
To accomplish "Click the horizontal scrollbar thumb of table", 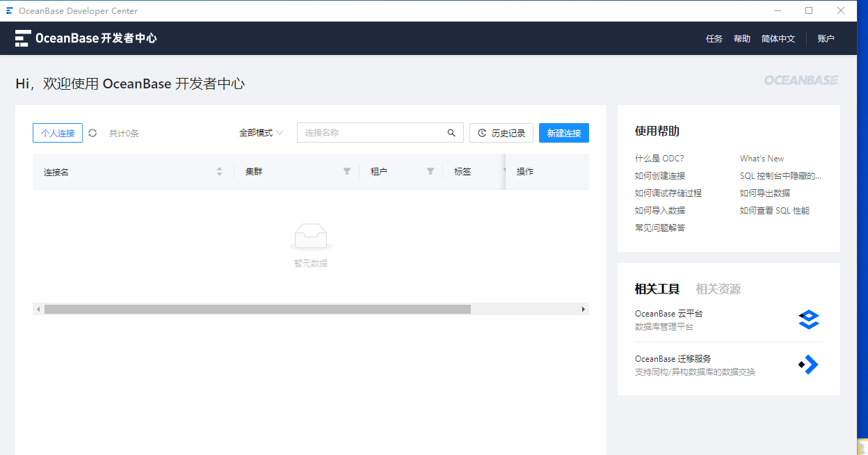I will tap(257, 309).
